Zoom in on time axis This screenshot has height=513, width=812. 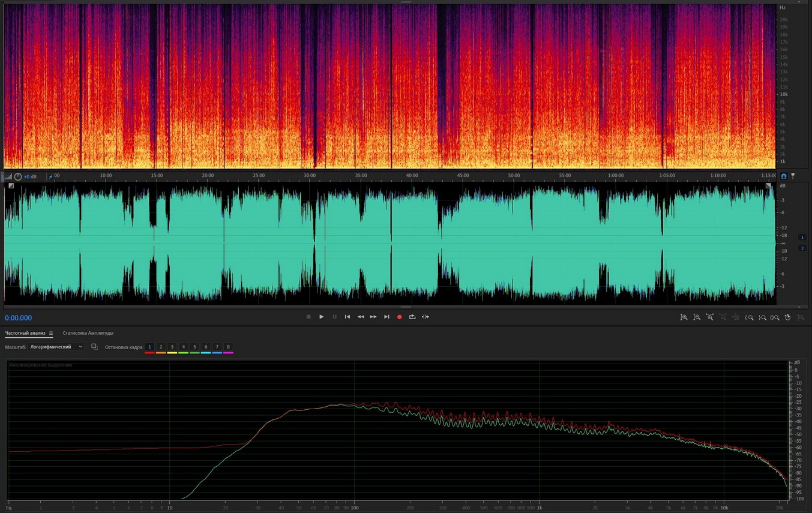(x=710, y=317)
